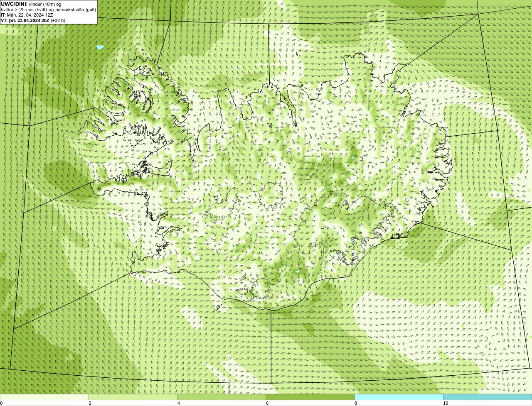
Task: Click the '0' label on the color scale
Action: point(1,403)
